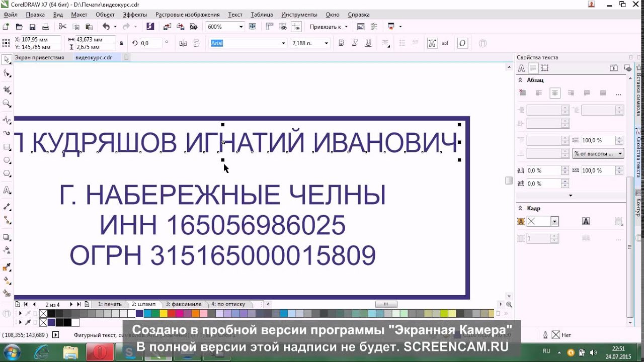644x362 pixels.
Task: Switch to the Экран приветствия tab
Action: coord(40,58)
